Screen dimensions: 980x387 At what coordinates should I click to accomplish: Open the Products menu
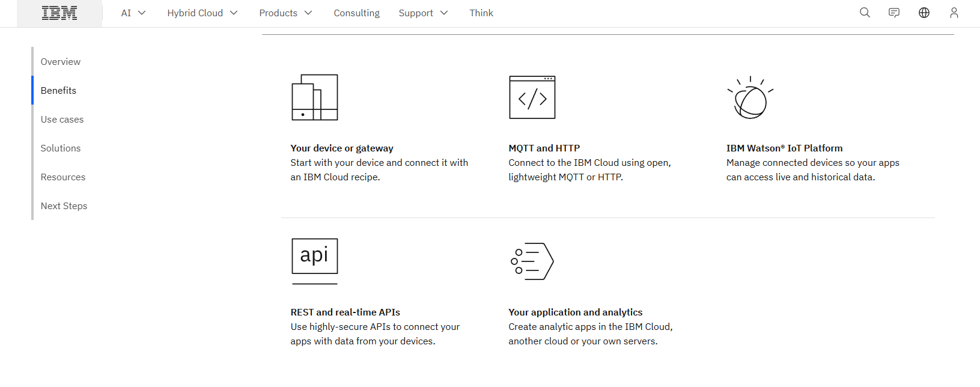tap(286, 13)
